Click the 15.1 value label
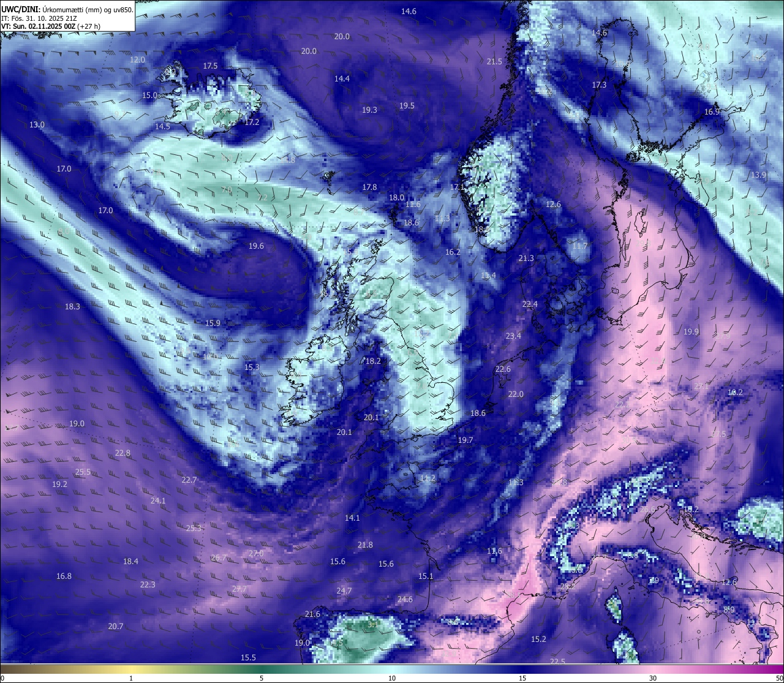 (x=426, y=576)
